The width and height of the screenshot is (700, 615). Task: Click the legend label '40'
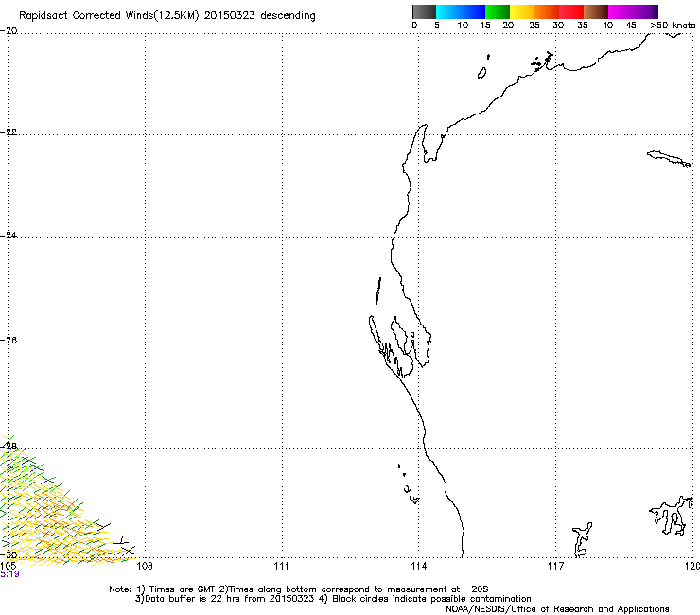pyautogui.click(x=607, y=26)
